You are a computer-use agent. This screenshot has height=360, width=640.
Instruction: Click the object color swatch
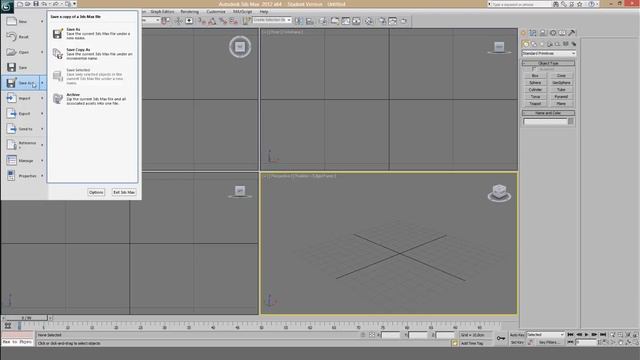tap(571, 122)
